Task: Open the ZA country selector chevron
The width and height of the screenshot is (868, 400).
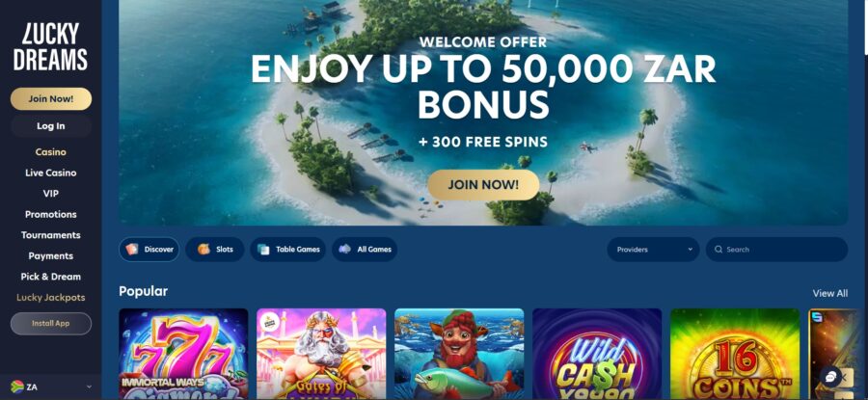Action: pyautogui.click(x=89, y=387)
